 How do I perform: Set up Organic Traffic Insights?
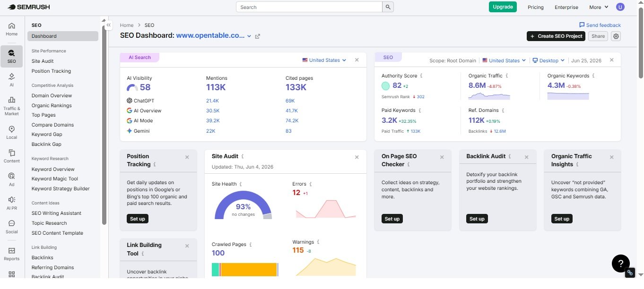562,219
